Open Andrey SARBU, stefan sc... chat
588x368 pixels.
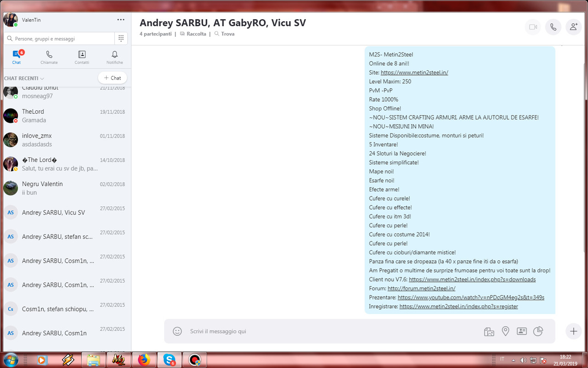point(66,236)
